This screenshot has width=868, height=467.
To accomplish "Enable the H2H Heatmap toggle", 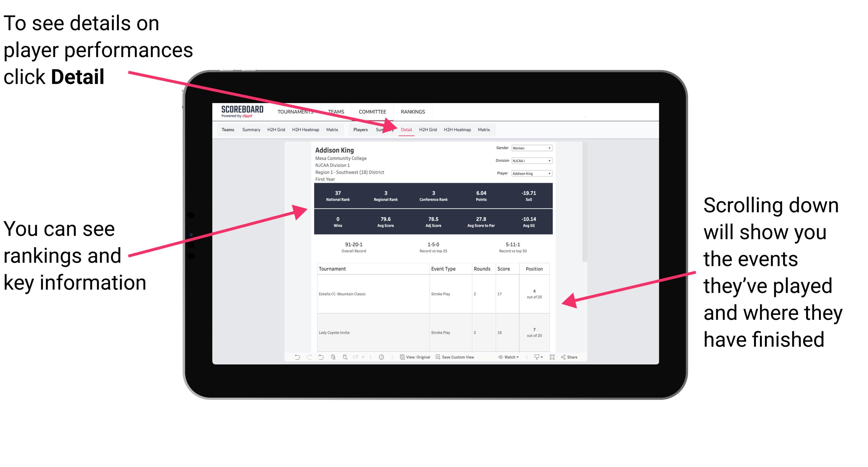I will 458,129.
